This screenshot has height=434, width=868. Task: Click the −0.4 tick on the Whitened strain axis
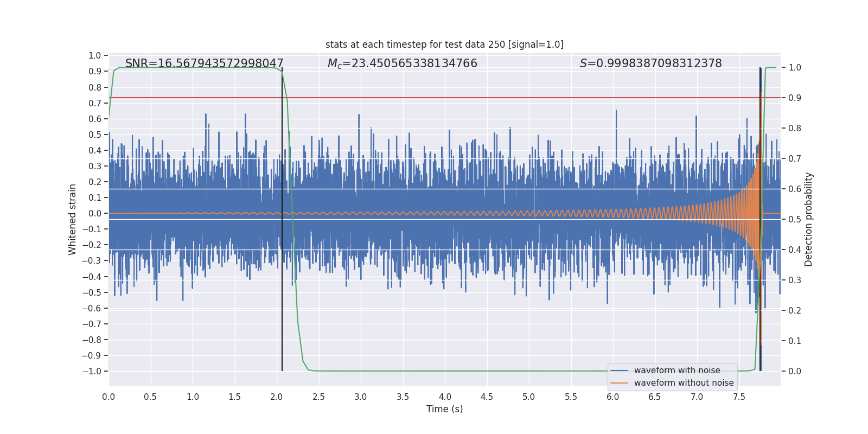pyautogui.click(x=92, y=277)
